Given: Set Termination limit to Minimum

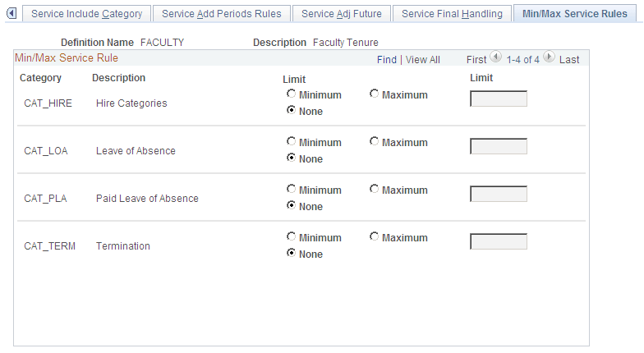Looking at the screenshot, I should point(291,236).
